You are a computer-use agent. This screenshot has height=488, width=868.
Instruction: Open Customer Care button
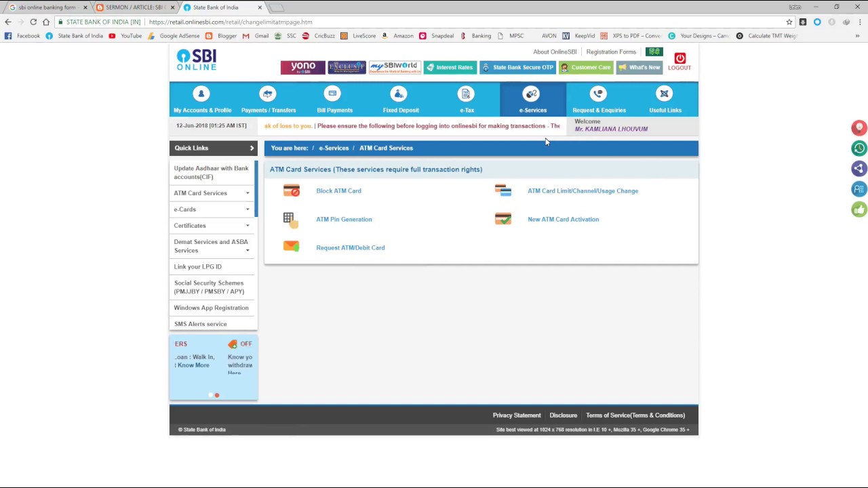(585, 67)
